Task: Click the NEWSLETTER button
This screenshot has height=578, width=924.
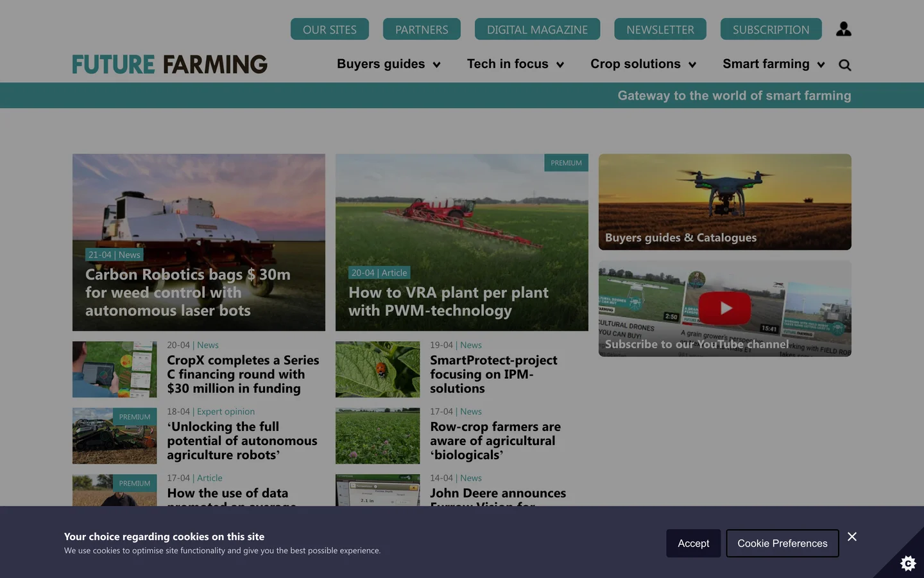Action: [x=660, y=29]
